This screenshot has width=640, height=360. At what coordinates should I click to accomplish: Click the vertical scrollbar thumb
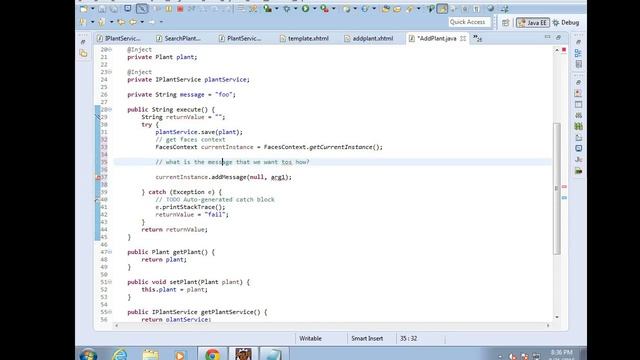pos(557,188)
